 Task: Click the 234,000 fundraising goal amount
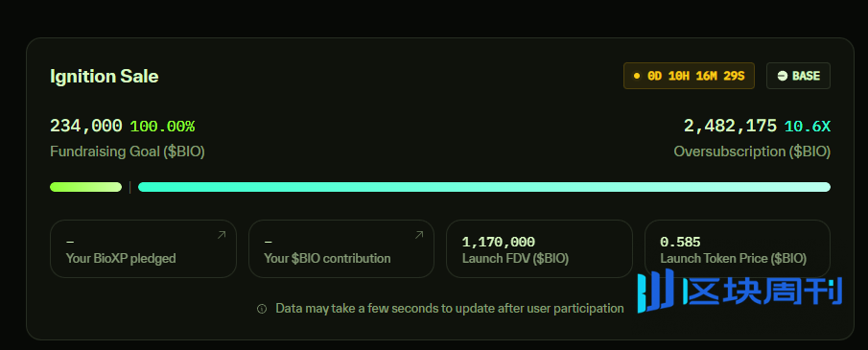(86, 127)
